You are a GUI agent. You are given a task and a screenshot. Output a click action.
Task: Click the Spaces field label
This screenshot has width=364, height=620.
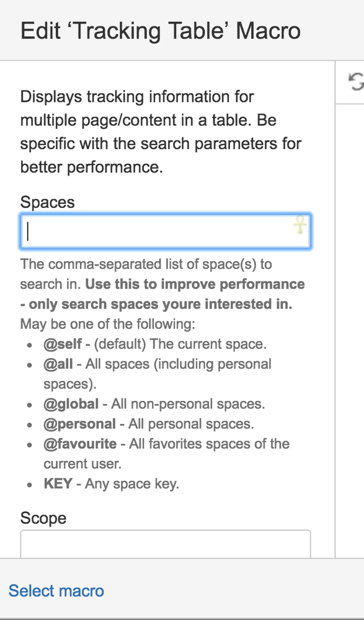click(47, 202)
